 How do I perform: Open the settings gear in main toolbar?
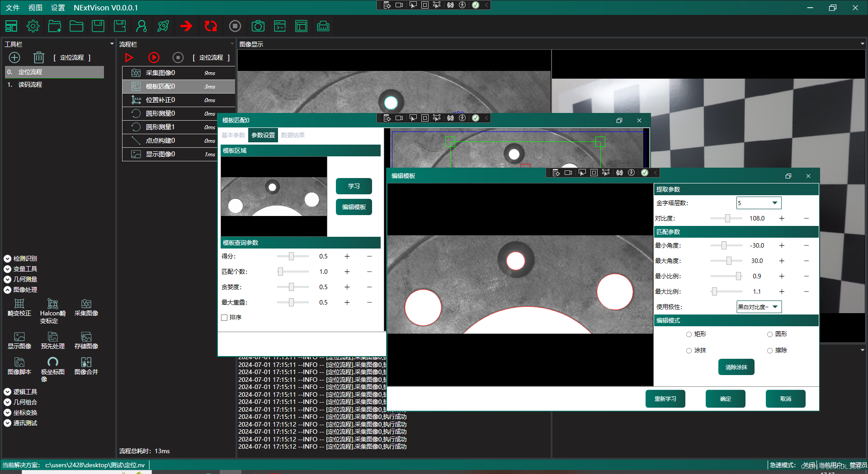(33, 26)
